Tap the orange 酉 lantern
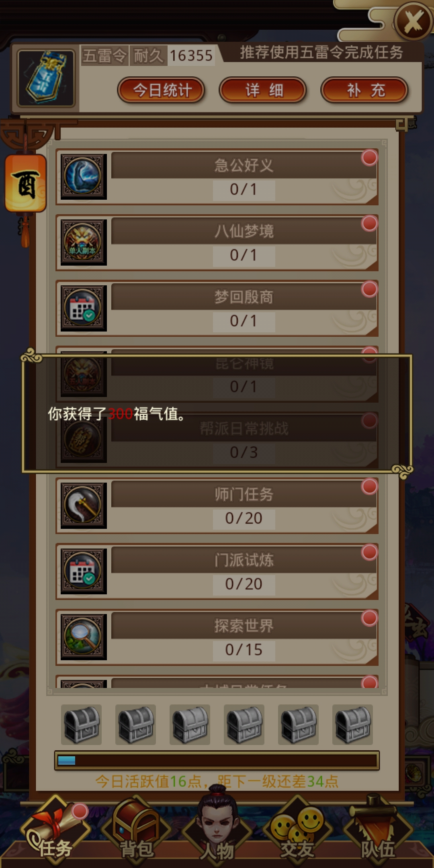434x868 pixels. click(26, 184)
